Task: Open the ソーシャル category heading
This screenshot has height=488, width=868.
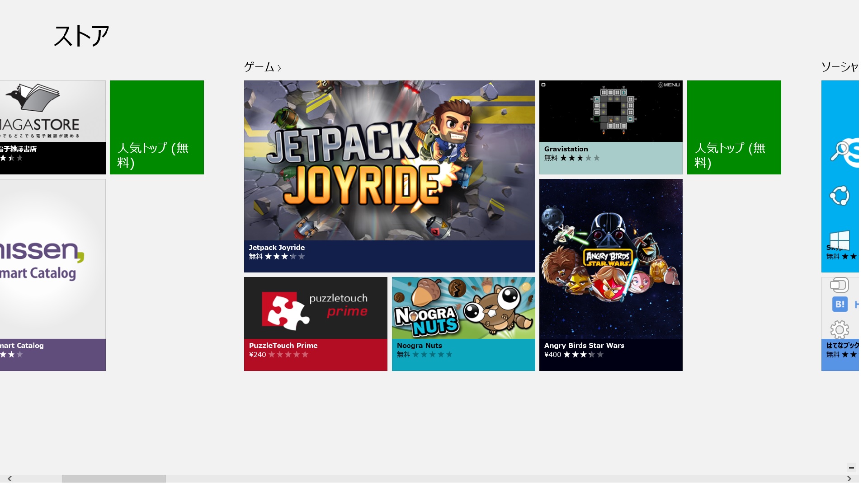Action: [840, 67]
